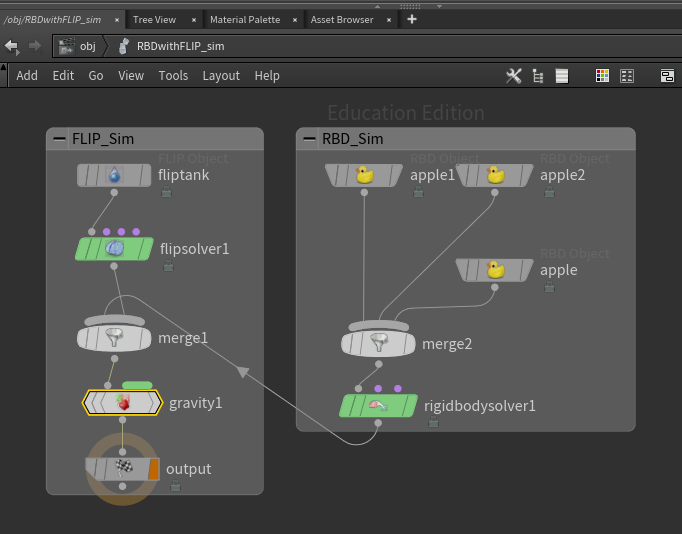This screenshot has width=682, height=534.
Task: Collapse the RBD_Sim network box
Action: (309, 139)
